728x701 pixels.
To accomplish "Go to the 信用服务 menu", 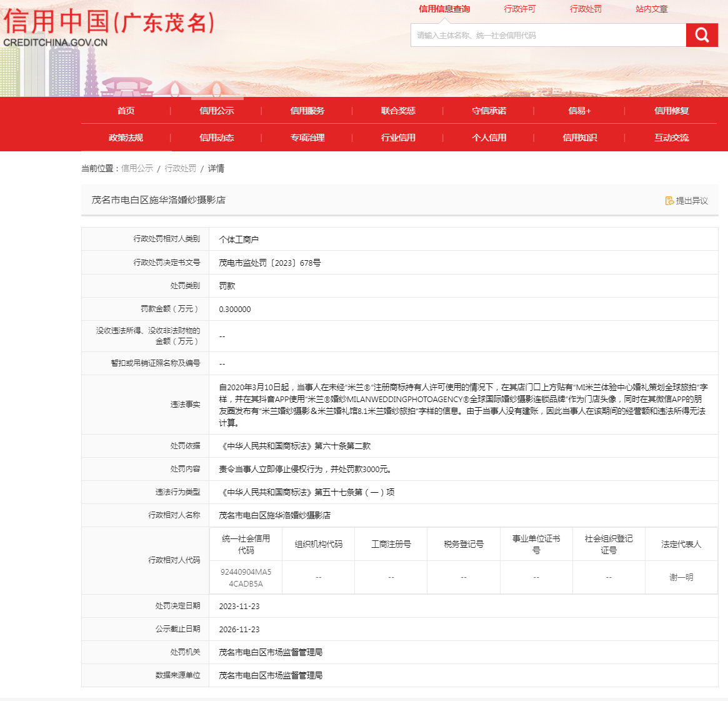I will (307, 111).
